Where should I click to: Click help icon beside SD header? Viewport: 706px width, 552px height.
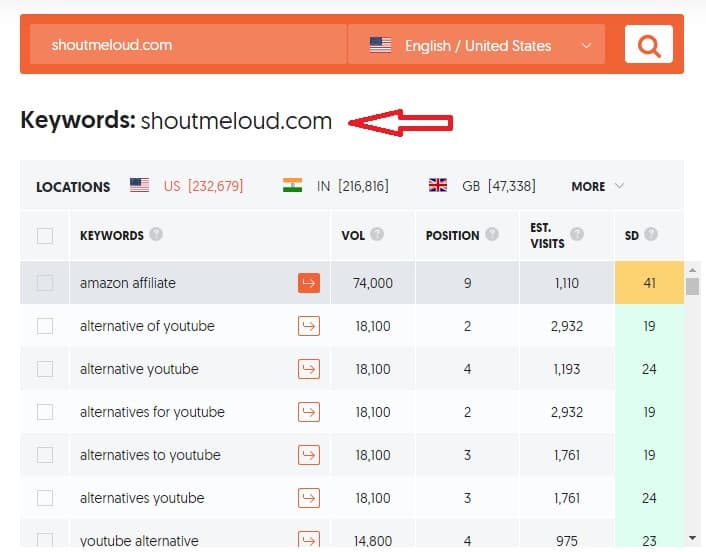click(651, 234)
